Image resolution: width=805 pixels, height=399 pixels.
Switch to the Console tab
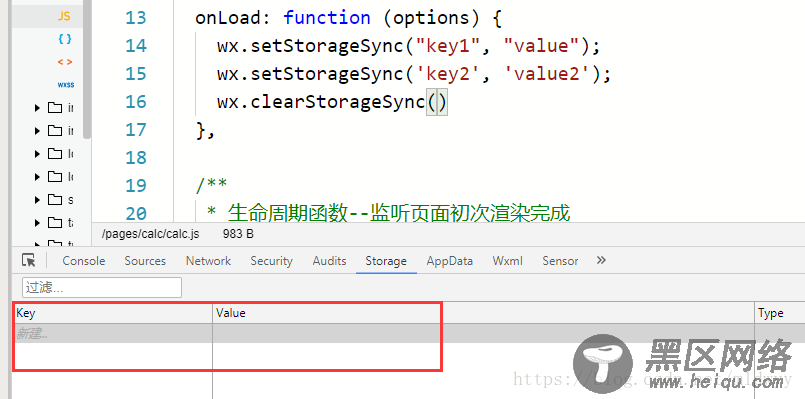pyautogui.click(x=84, y=261)
